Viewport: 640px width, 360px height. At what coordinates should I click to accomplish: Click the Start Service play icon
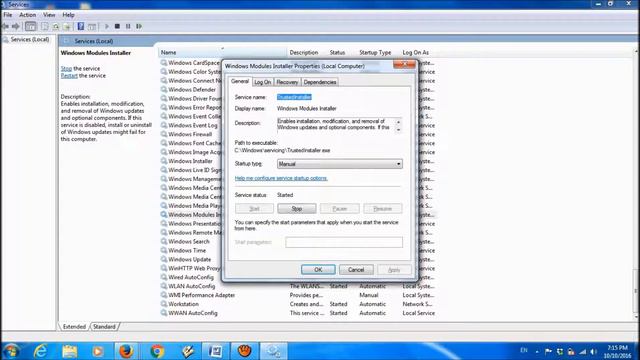click(x=107, y=27)
